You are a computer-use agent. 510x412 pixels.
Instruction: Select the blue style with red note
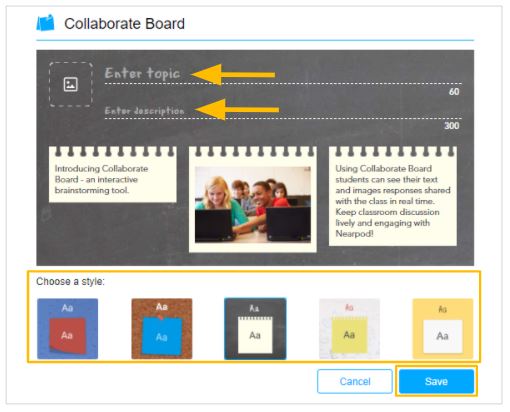coord(67,329)
